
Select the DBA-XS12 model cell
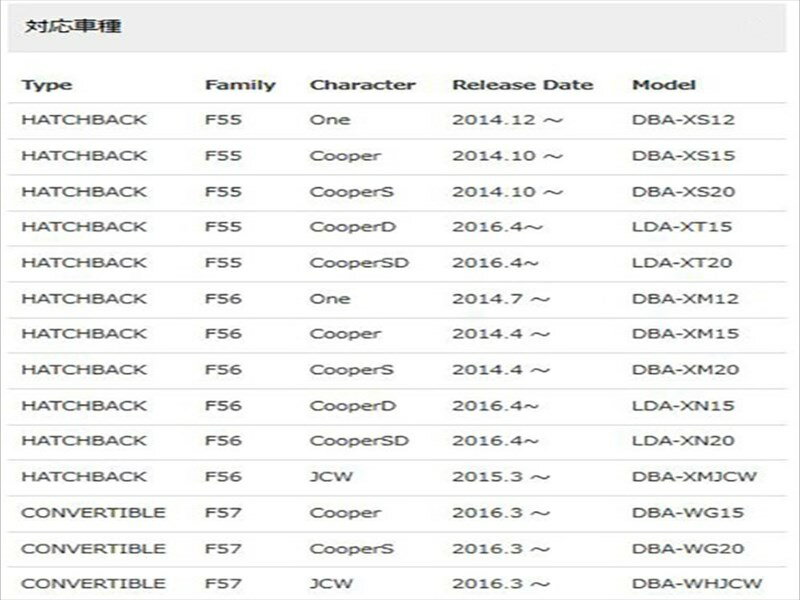point(683,120)
